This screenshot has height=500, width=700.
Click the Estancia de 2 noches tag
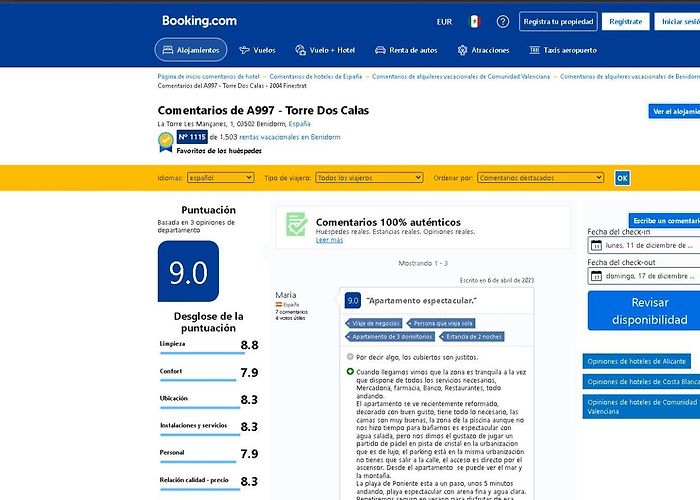[x=472, y=337]
